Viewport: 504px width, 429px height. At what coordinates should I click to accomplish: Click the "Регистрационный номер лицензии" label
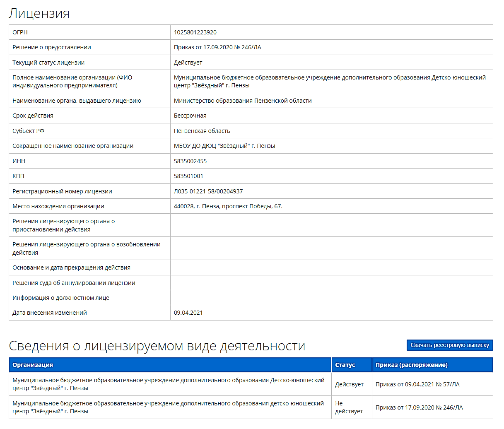coord(62,191)
